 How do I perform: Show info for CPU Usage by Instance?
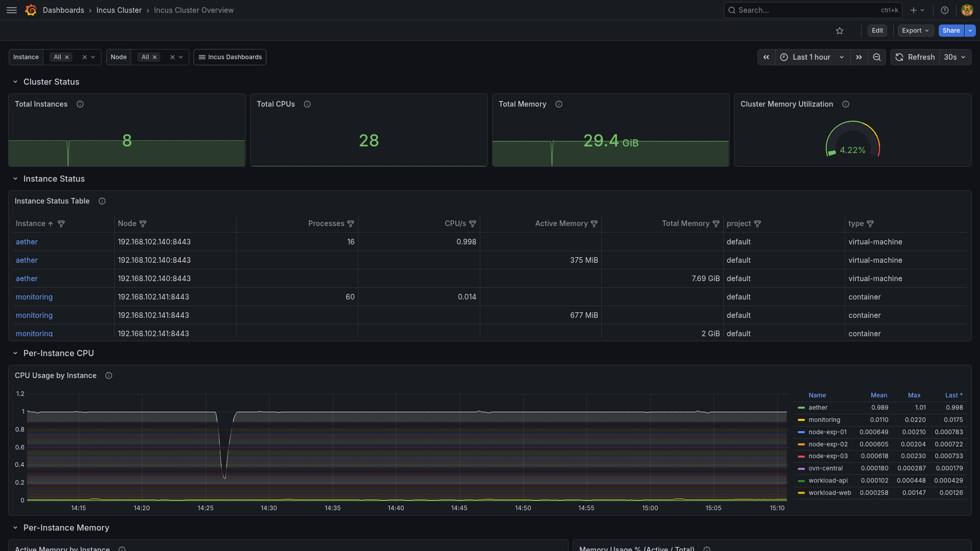tap(109, 375)
